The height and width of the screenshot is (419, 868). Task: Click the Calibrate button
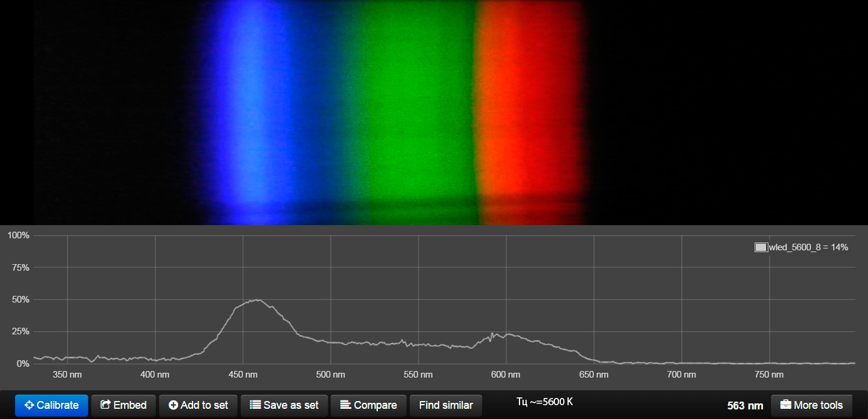(x=52, y=405)
